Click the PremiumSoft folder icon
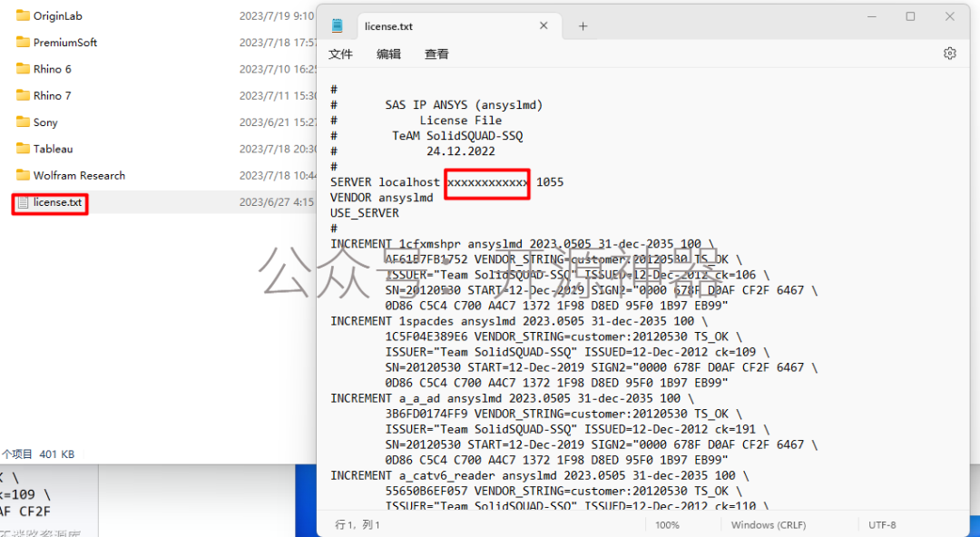 click(x=23, y=42)
